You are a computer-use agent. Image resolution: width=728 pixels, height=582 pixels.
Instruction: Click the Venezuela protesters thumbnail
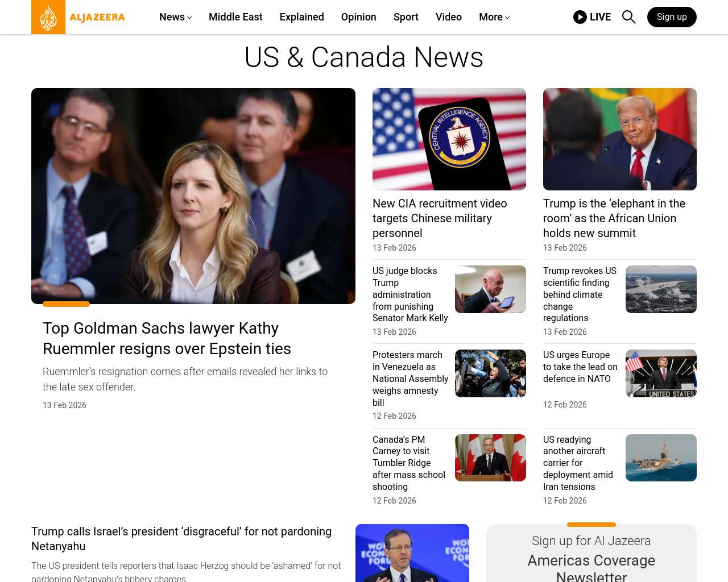coord(490,373)
